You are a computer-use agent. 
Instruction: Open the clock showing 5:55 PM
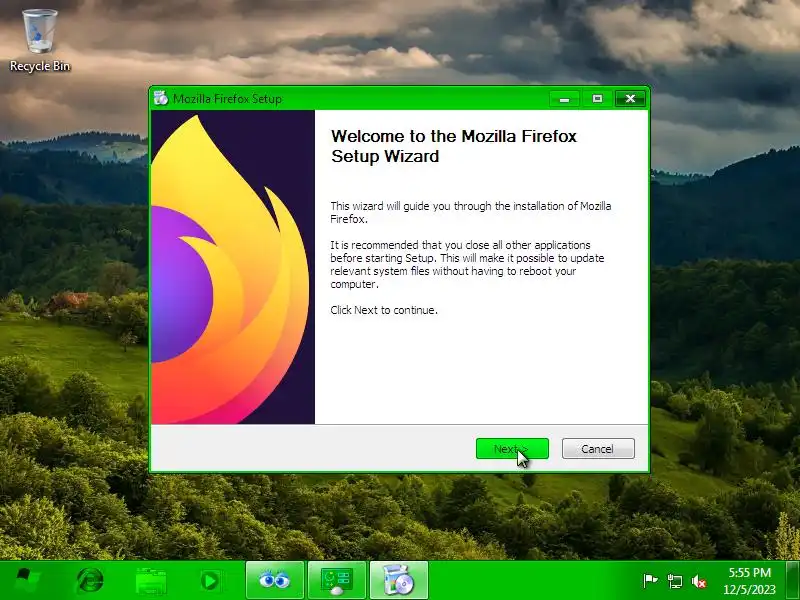(x=749, y=581)
